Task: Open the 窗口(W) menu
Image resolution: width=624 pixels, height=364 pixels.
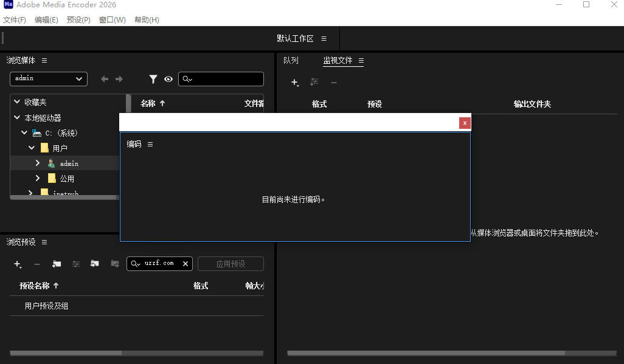Action: (x=113, y=20)
